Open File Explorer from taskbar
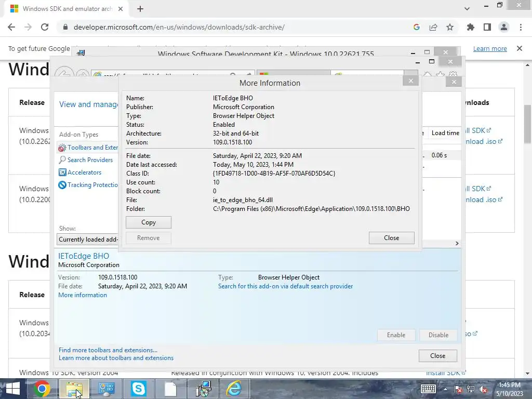Image resolution: width=532 pixels, height=399 pixels. click(74, 389)
